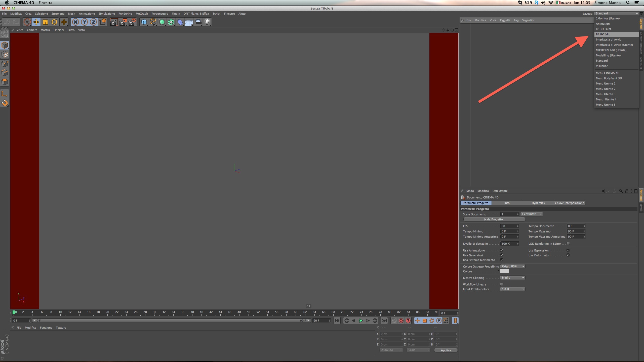
Task: Expand the Grigio 80% color dropdown
Action: [x=512, y=266]
